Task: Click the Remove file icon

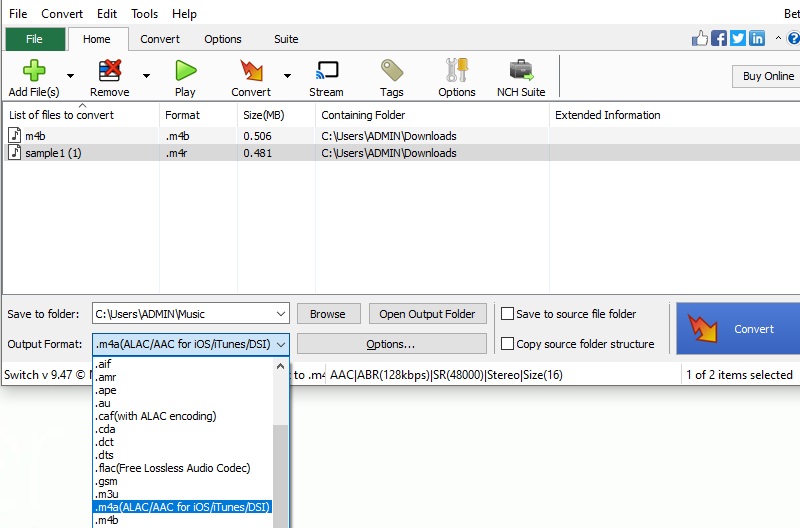Action: [109, 71]
